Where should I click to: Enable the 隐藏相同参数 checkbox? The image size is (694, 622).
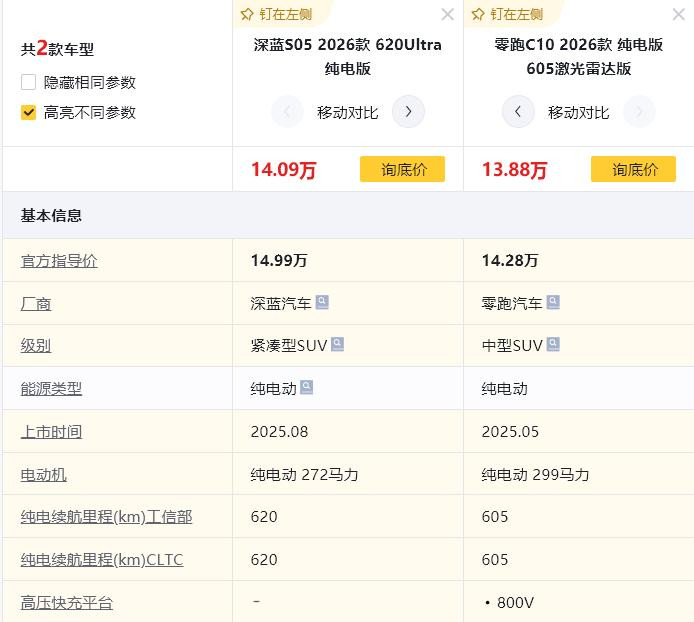(x=29, y=82)
